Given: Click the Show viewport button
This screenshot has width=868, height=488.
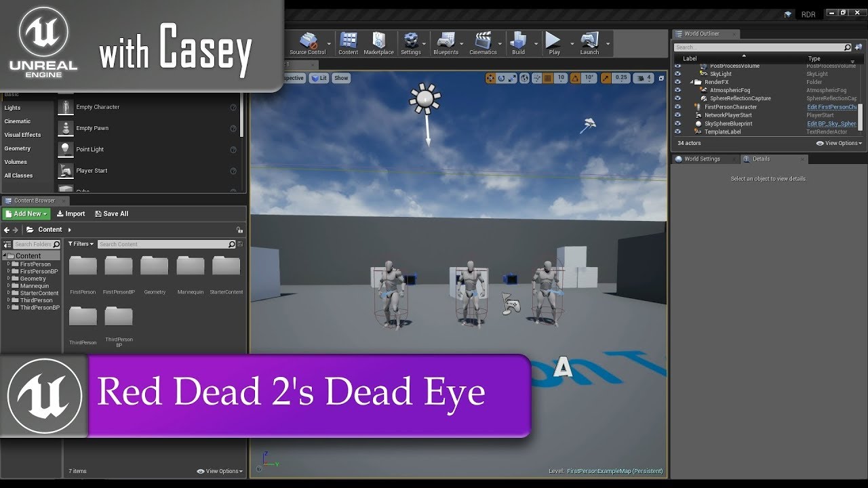Looking at the screenshot, I should click(x=341, y=78).
